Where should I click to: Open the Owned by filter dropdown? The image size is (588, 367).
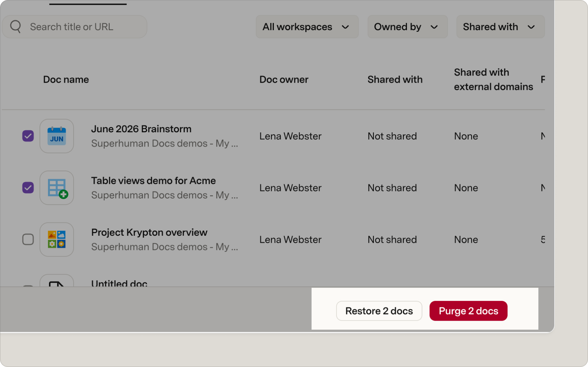(407, 27)
